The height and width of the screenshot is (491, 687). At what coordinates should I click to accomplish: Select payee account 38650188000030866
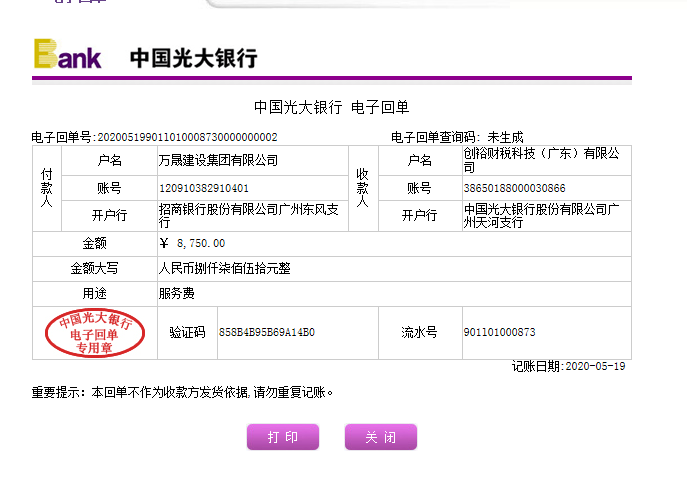click(x=514, y=188)
